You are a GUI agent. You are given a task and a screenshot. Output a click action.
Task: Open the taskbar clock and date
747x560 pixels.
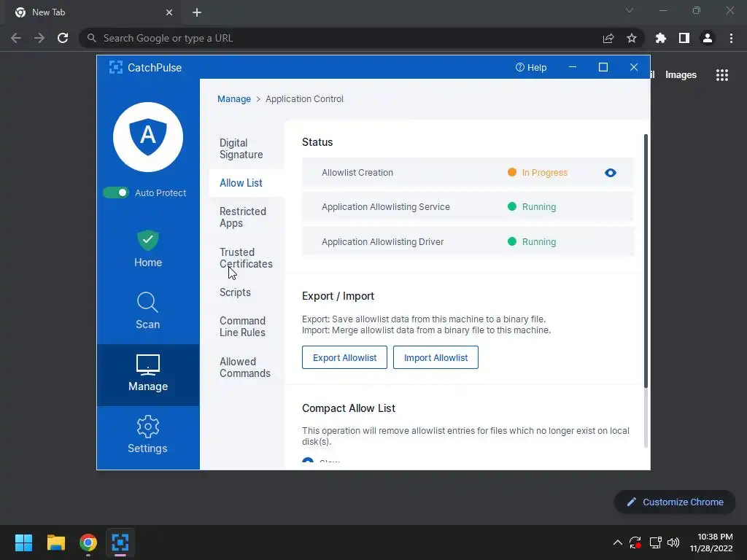[711, 542]
